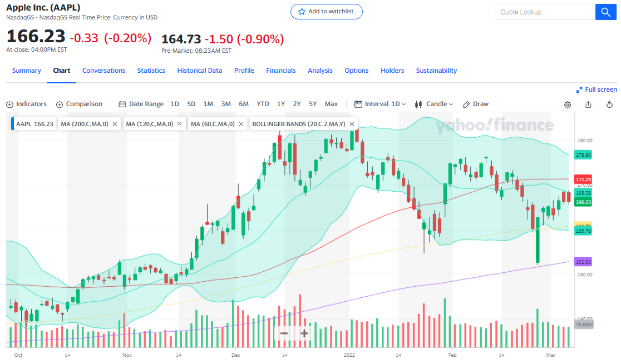Select the Chart tab

[x=61, y=71]
